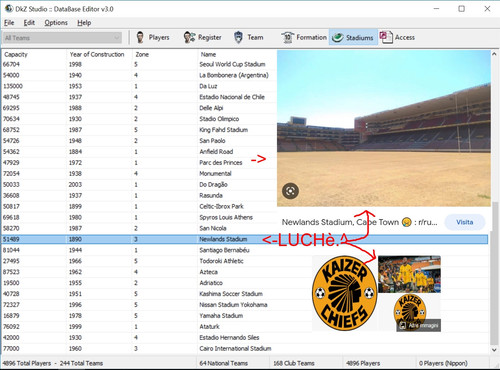The width and height of the screenshot is (500, 370).
Task: Click the Visita button
Action: coord(465,222)
